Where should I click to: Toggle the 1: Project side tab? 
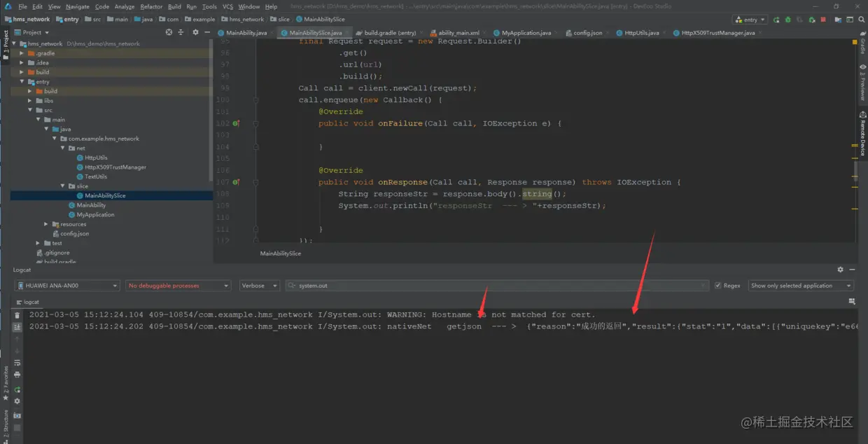(x=6, y=46)
